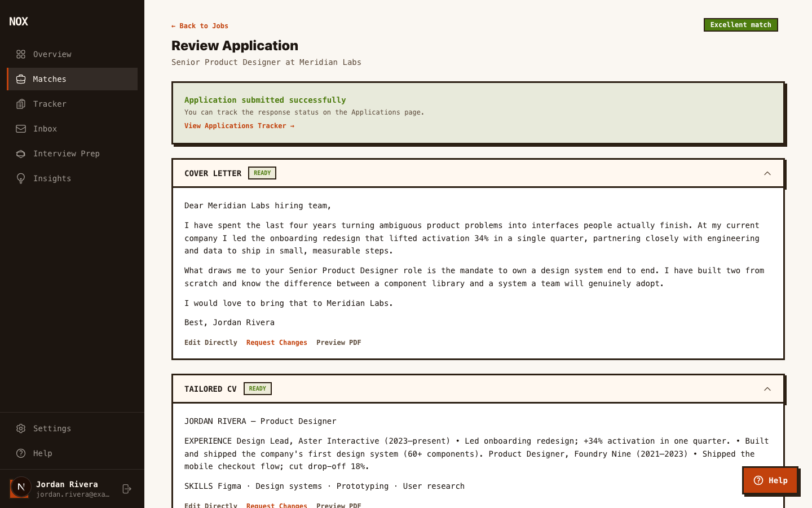
Task: Click the Review Application heading
Action: point(235,46)
